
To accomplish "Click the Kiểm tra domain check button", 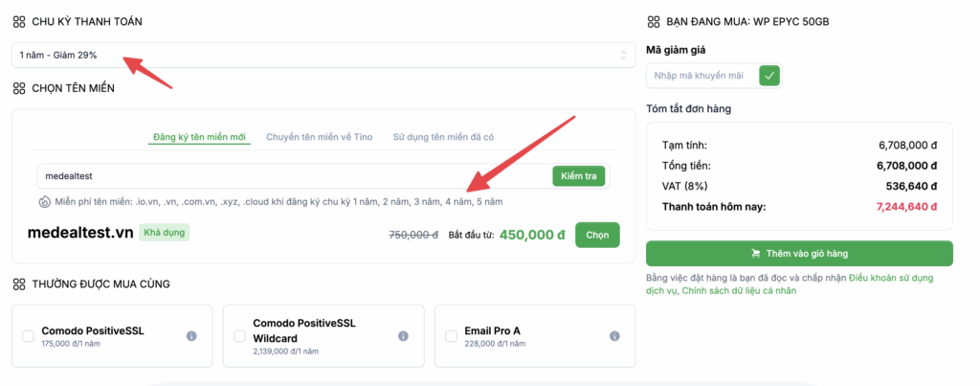I will pyautogui.click(x=579, y=176).
